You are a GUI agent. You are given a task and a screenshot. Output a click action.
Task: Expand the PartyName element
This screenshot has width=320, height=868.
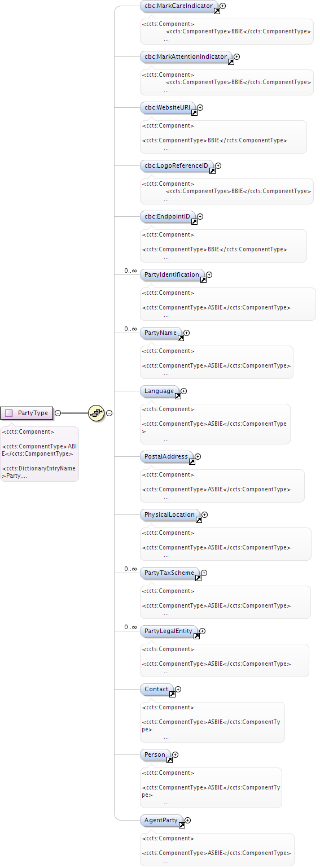(x=187, y=333)
